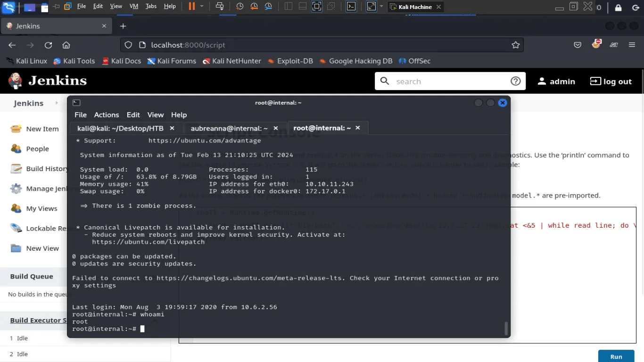Image resolution: width=644 pixels, height=362 pixels.
Task: Open terminal Actions menu
Action: coord(107,115)
